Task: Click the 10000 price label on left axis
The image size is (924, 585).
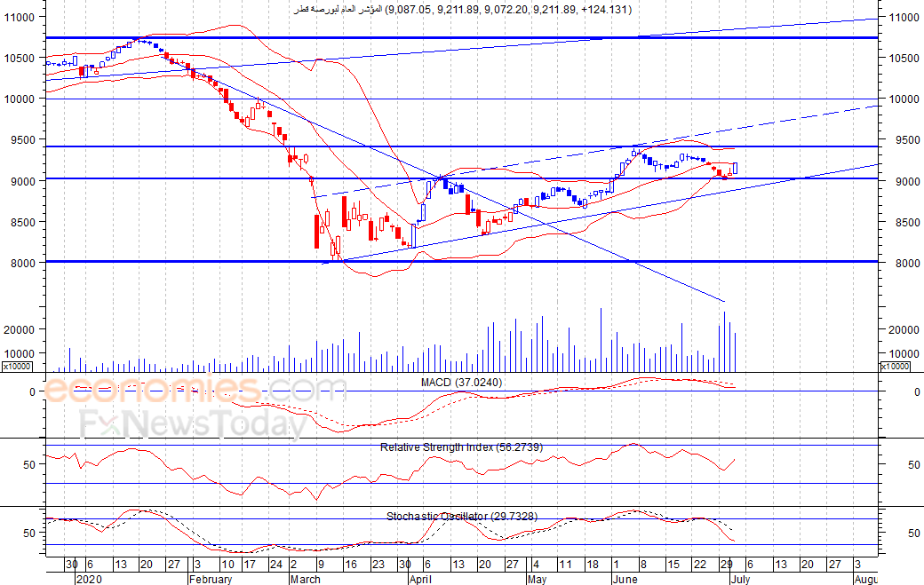Action: coord(20,99)
